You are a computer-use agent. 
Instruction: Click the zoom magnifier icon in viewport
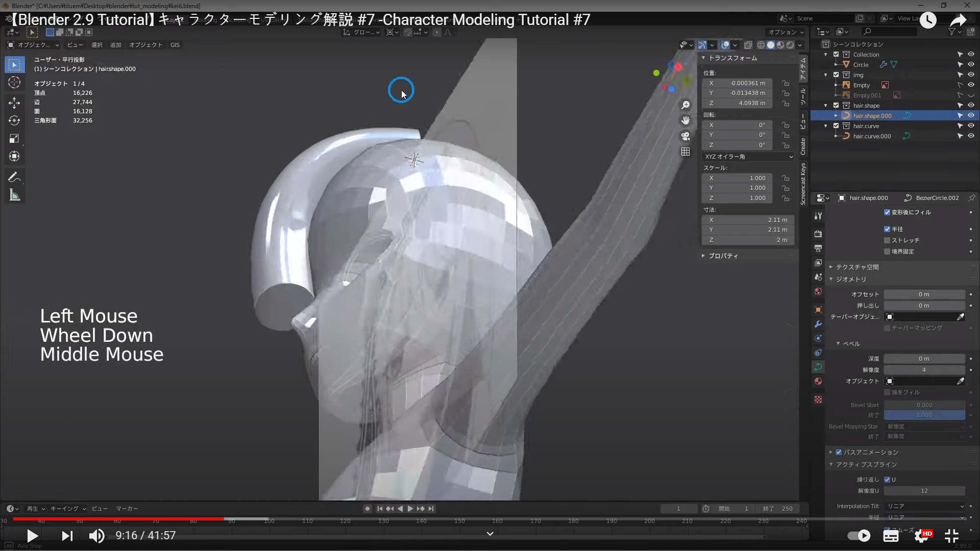685,105
